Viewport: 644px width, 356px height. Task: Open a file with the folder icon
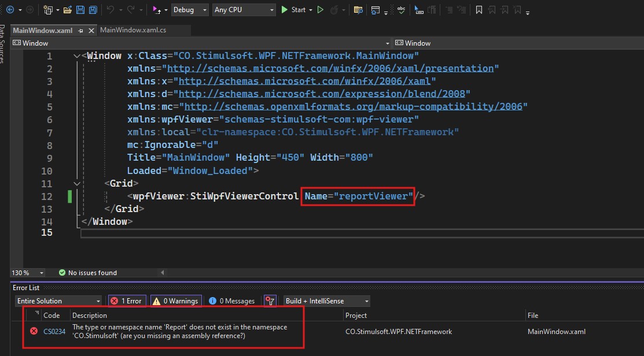coord(68,10)
